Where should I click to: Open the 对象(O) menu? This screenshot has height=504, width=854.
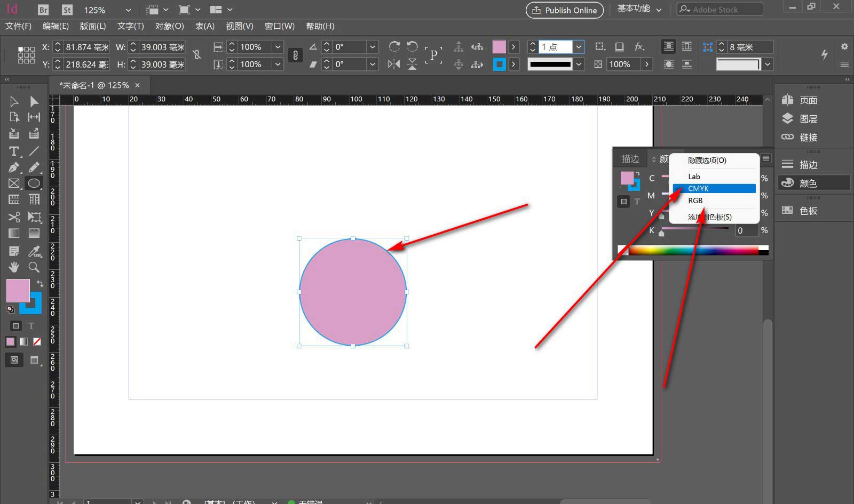pos(169,26)
